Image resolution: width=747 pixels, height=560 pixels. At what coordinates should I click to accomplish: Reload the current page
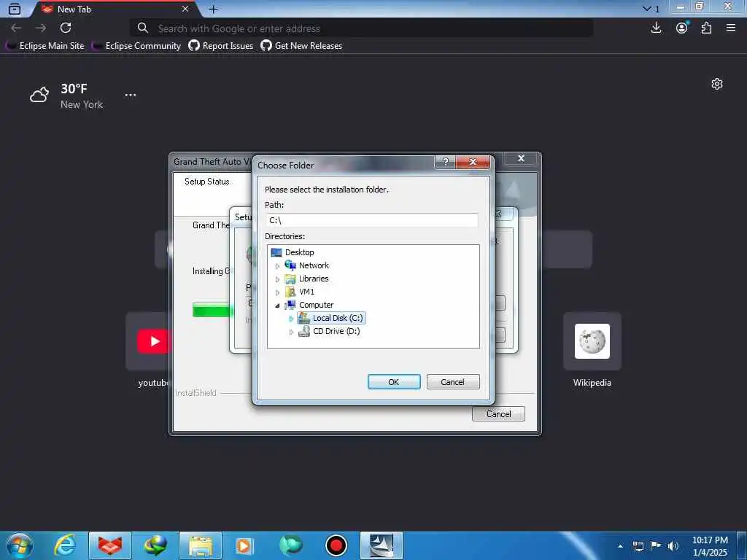pyautogui.click(x=66, y=28)
